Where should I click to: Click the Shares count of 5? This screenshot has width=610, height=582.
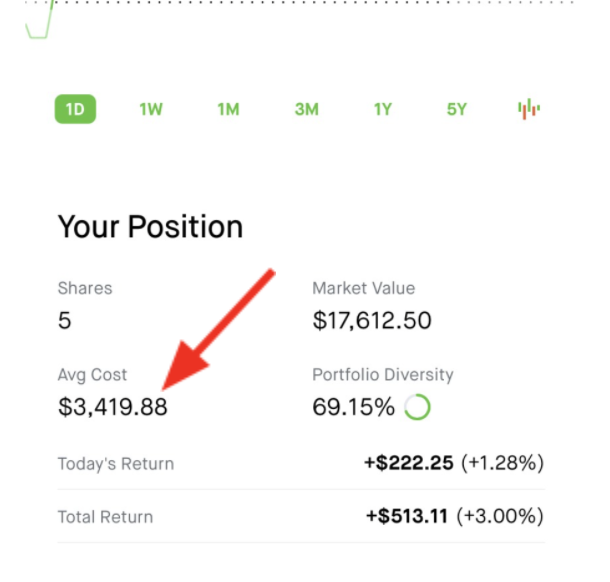point(63,320)
